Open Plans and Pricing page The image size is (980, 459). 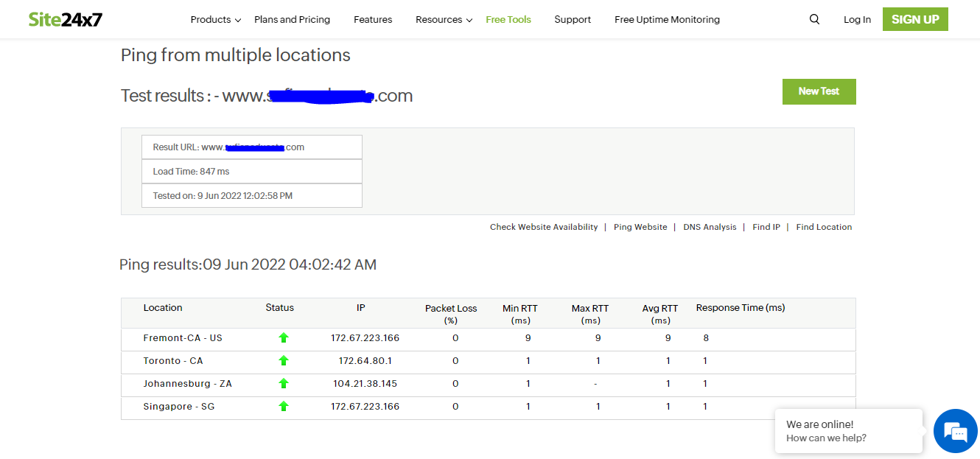(x=292, y=20)
